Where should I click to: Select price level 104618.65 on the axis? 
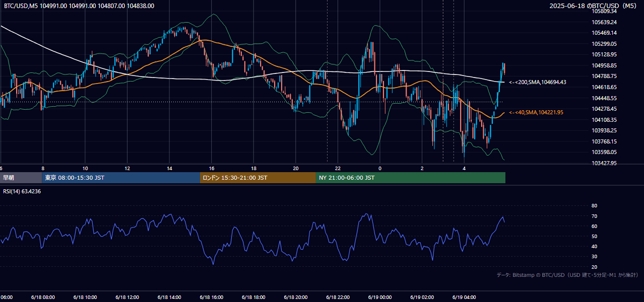pos(605,87)
